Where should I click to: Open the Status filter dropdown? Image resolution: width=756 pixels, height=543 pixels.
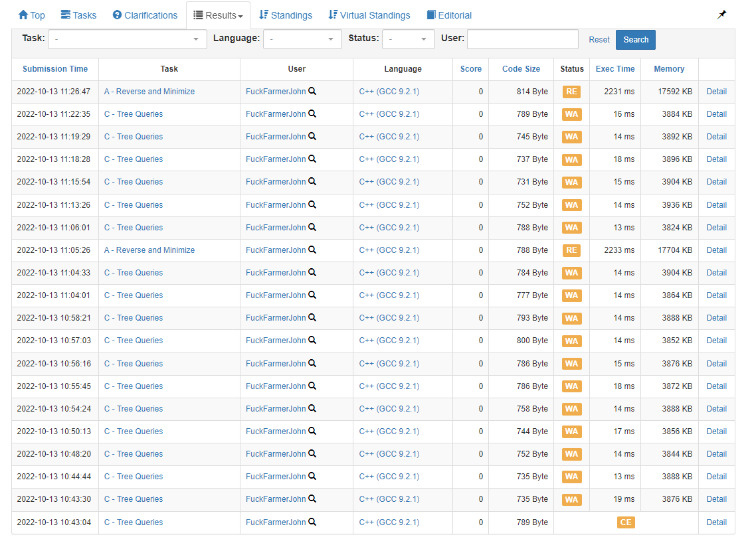click(x=408, y=39)
